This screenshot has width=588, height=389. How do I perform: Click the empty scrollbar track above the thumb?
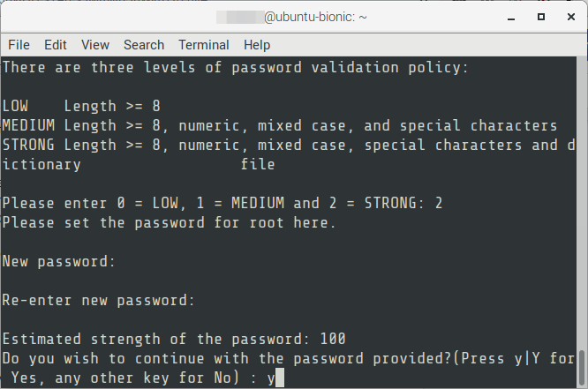click(x=582, y=202)
